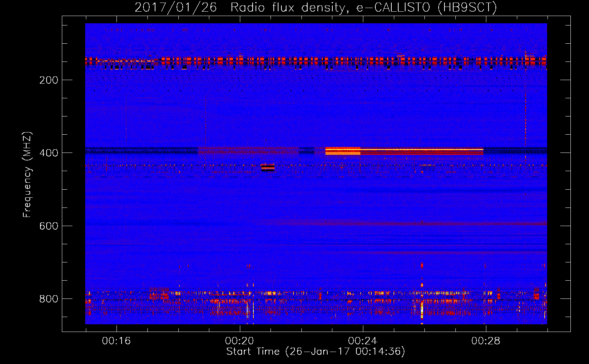Click the 00:28 time tick label
Screen dimensions: 589x364
(x=486, y=341)
